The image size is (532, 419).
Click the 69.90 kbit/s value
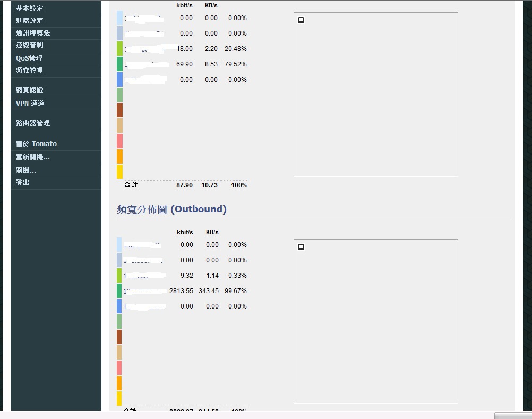click(x=184, y=64)
